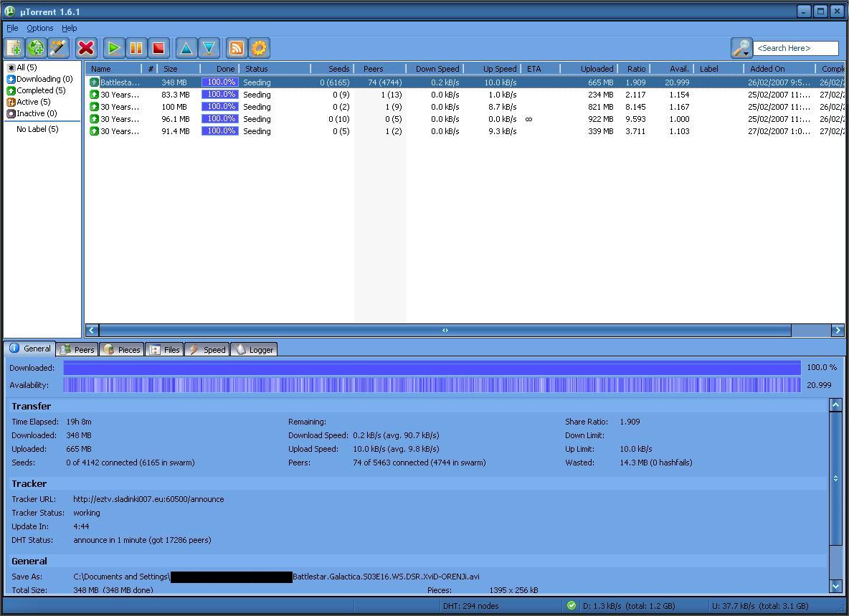Click the Search Here input field
The image size is (849, 616).
tap(795, 48)
